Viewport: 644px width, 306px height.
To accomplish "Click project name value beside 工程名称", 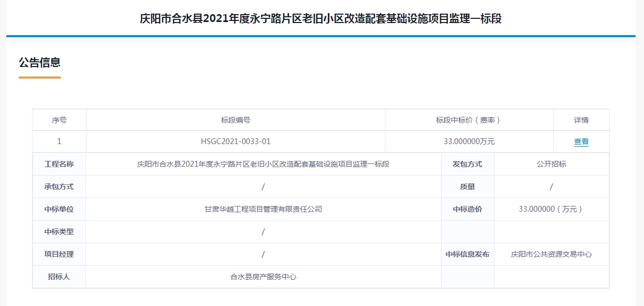I will point(263,164).
